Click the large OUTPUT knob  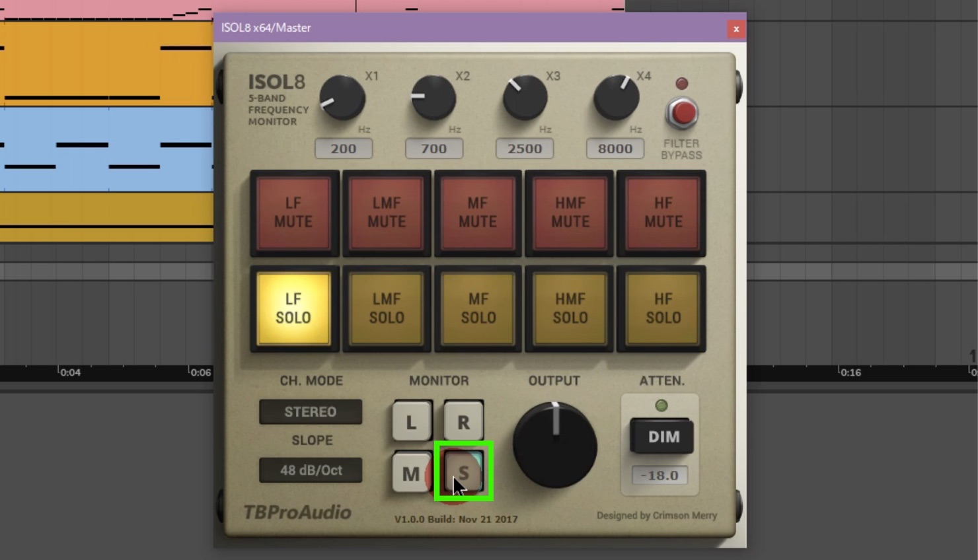pyautogui.click(x=555, y=445)
